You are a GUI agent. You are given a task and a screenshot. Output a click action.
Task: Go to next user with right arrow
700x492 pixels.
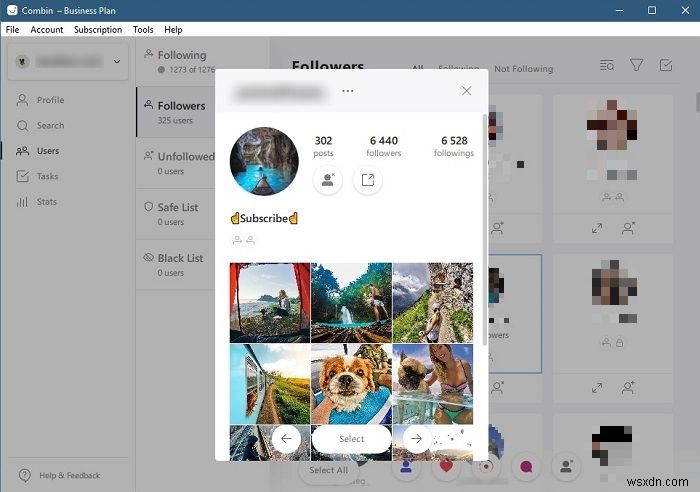416,439
